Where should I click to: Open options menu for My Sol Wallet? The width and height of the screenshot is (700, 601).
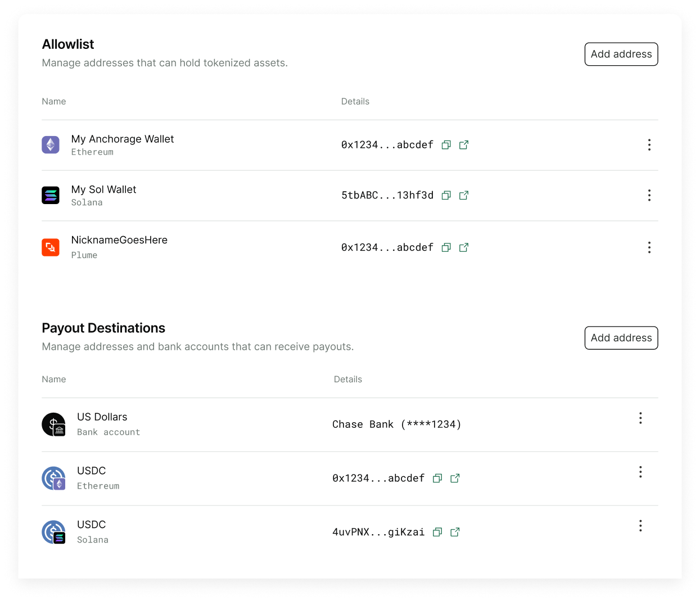click(x=649, y=195)
